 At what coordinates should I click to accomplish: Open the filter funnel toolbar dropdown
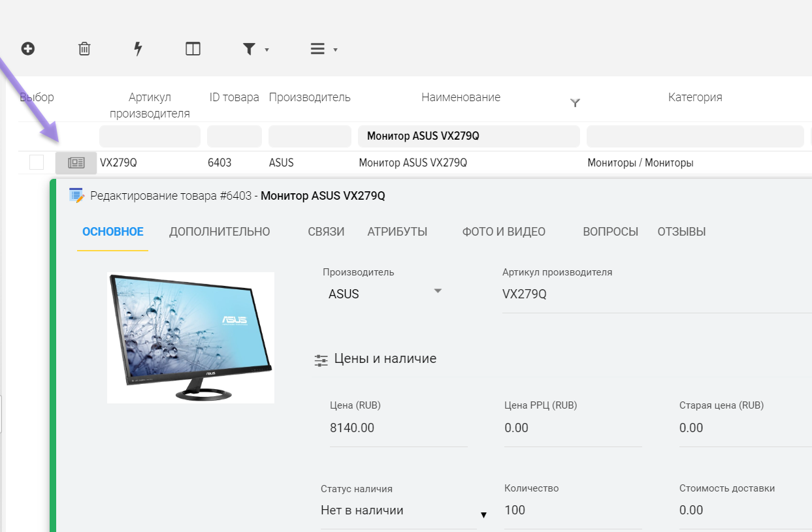coord(255,50)
